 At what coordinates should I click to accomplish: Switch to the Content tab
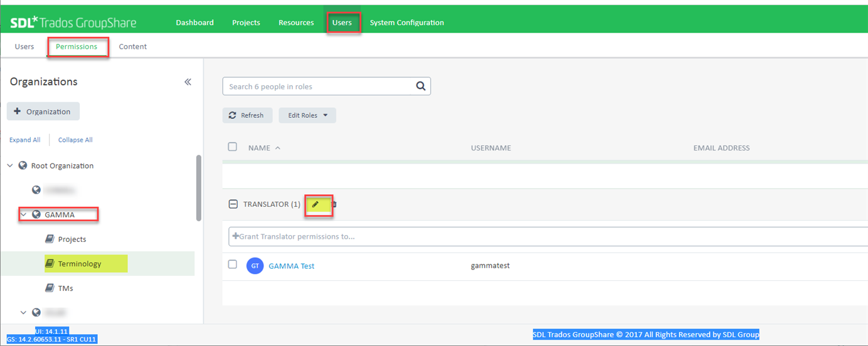tap(133, 46)
